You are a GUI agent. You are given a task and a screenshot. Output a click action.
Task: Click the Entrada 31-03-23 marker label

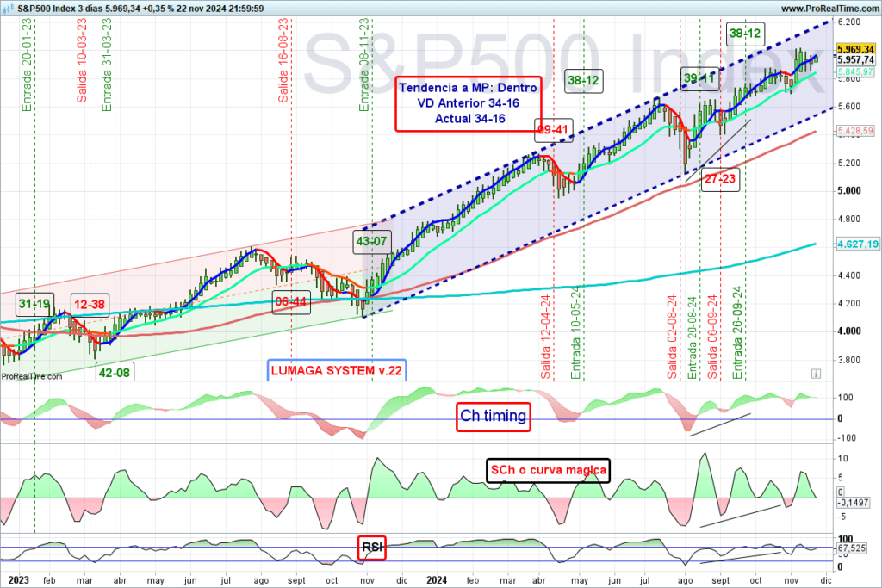[x=106, y=65]
